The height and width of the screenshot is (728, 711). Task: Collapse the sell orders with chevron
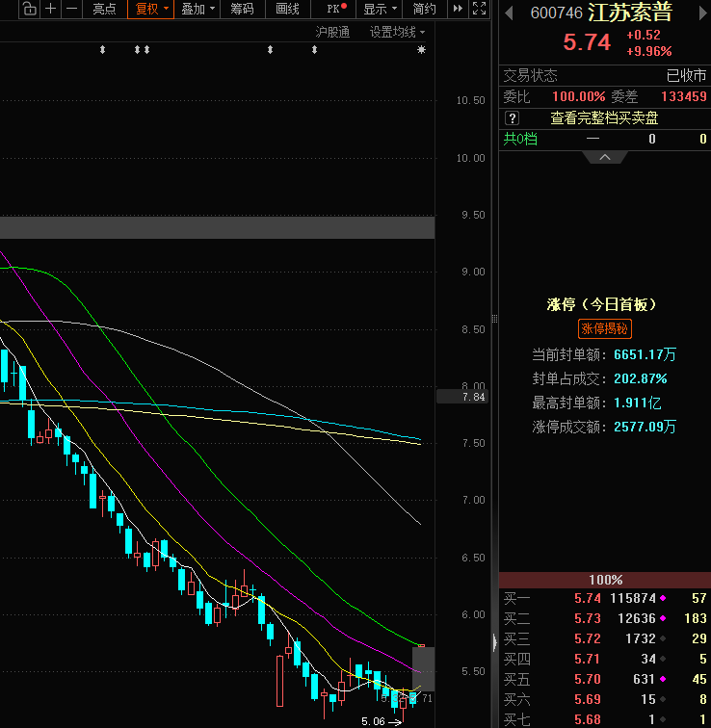tap(605, 157)
